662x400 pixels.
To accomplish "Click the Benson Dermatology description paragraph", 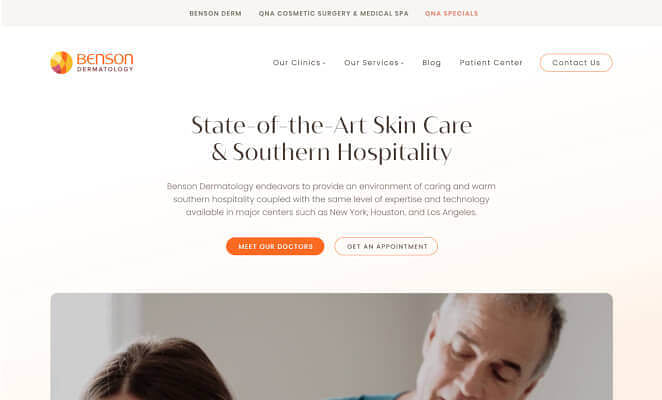I will pos(331,199).
